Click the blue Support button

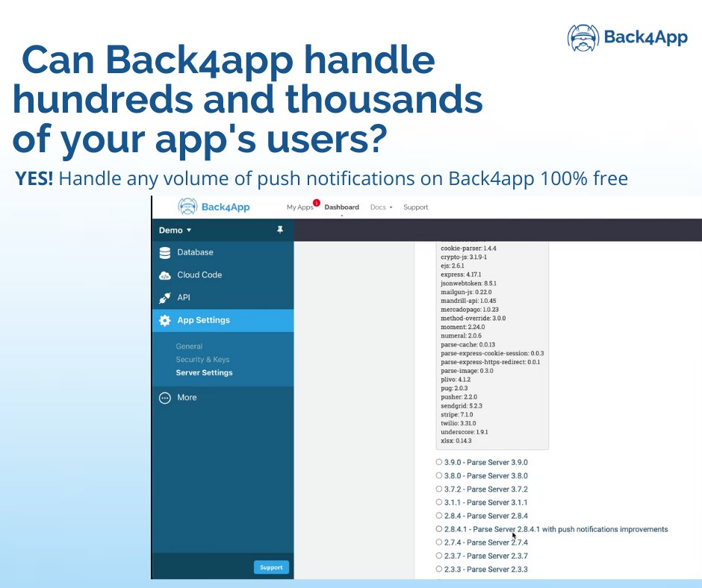pyautogui.click(x=271, y=567)
